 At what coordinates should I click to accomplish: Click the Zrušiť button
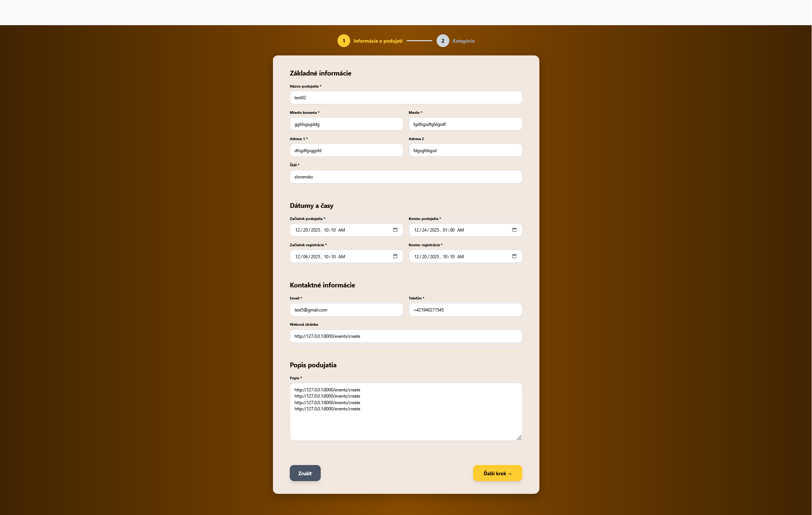click(x=305, y=473)
